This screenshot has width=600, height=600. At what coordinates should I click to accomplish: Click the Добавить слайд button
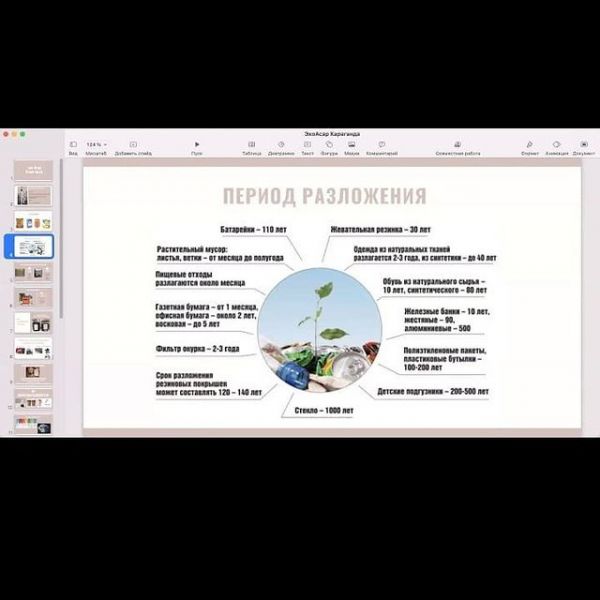point(133,145)
